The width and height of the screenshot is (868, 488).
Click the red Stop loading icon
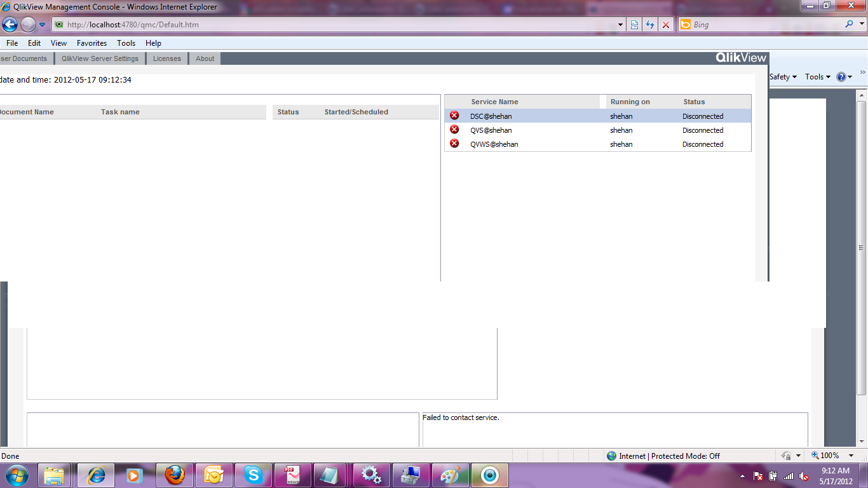click(x=666, y=25)
